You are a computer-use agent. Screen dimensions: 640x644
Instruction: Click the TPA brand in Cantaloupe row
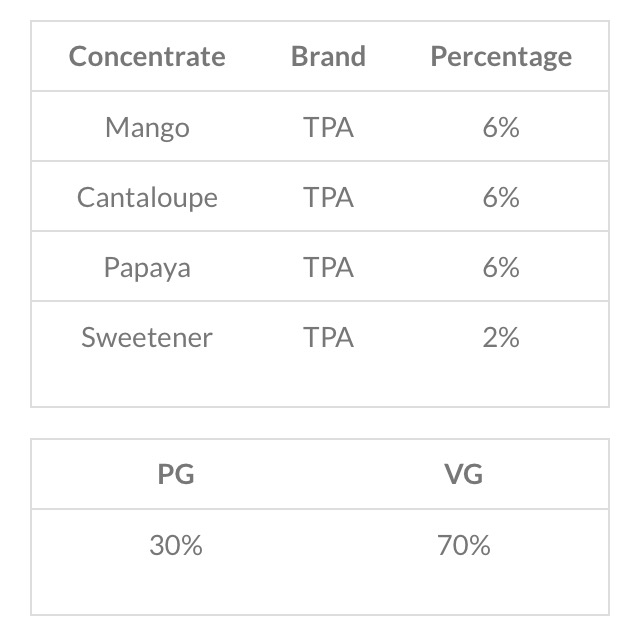point(328,197)
